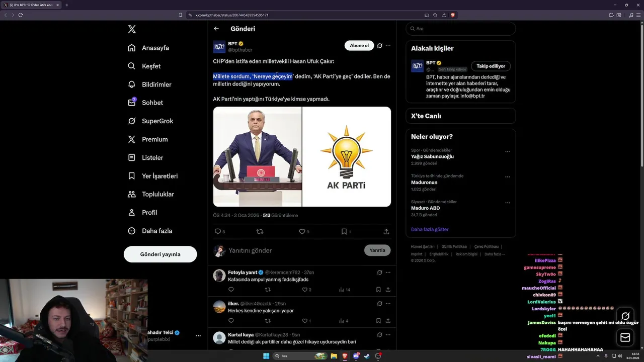Open Listeler in the sidebar
This screenshot has width=644, height=362.
coord(145,158)
